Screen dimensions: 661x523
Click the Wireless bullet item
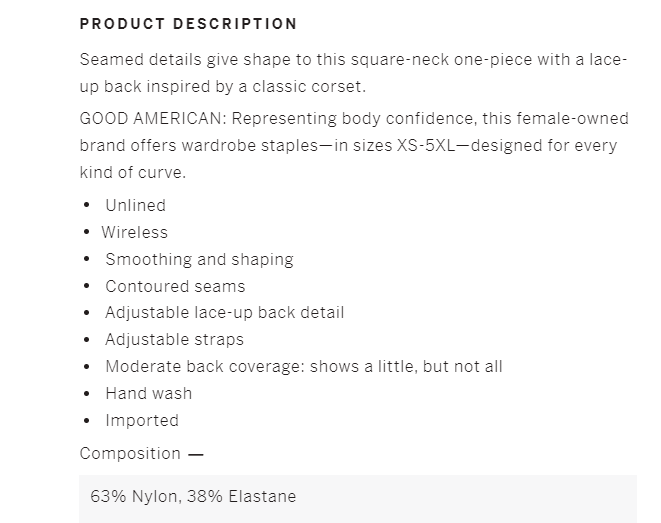click(x=134, y=232)
